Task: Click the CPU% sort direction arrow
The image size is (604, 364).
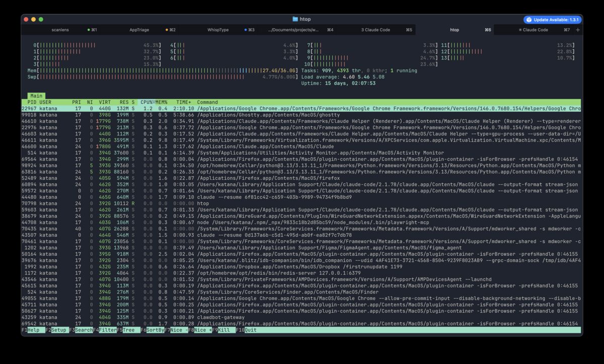Action: (x=154, y=102)
